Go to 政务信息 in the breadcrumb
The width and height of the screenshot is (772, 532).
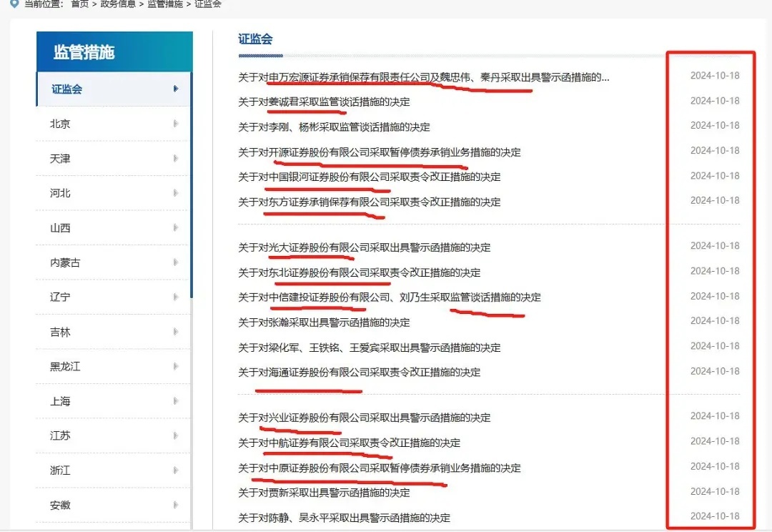click(118, 4)
